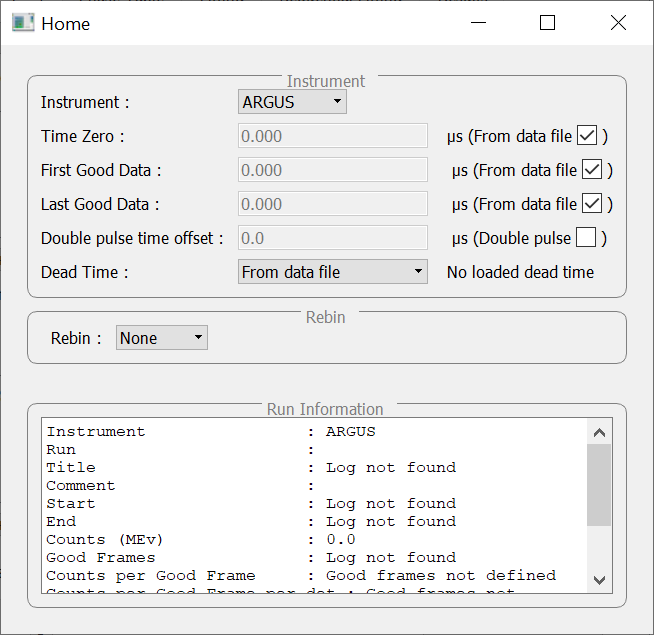Screen dimensions: 654x635
Task: Toggle First Good Data from data file checkbox
Action: point(592,170)
